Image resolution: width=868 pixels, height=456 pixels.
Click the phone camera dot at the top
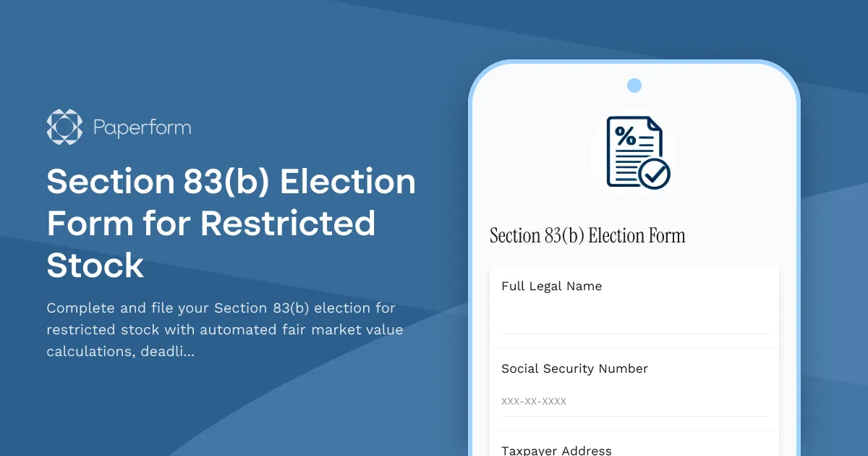(634, 85)
